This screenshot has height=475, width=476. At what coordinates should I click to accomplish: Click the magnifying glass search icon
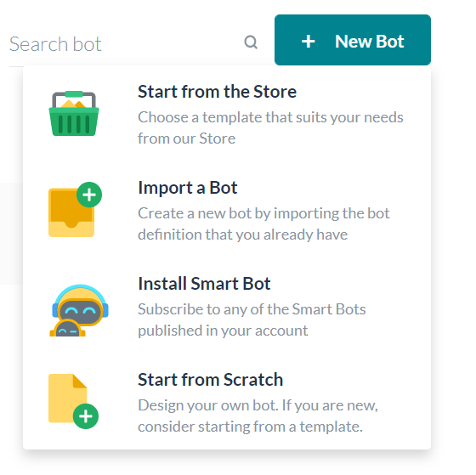(x=251, y=42)
